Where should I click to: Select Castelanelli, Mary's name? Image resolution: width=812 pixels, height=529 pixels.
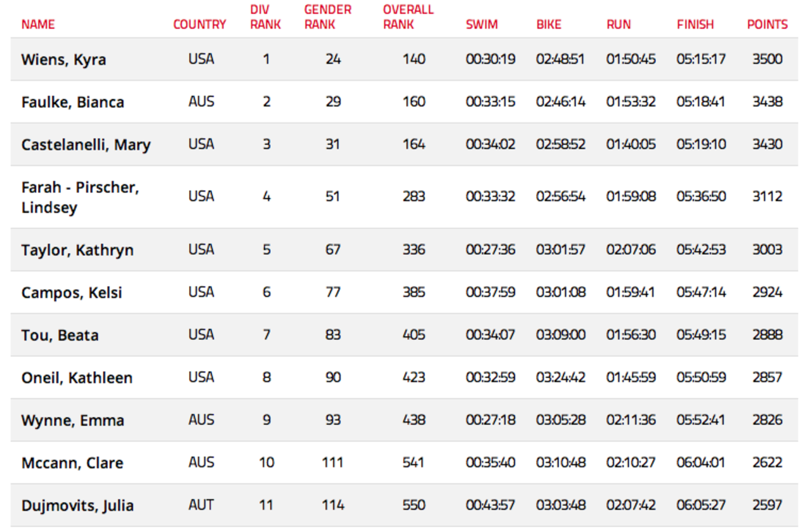tap(86, 145)
